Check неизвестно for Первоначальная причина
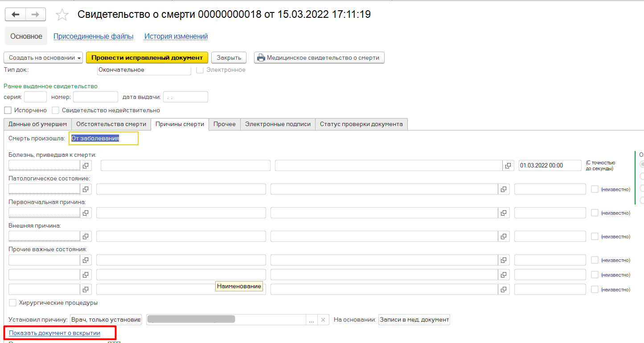 tap(595, 212)
